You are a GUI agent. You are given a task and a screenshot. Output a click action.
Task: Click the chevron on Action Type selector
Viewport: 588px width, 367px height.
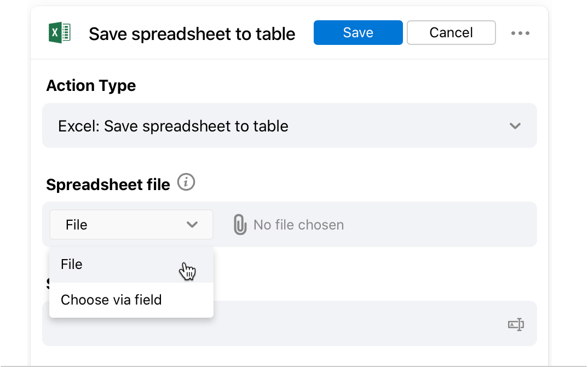pyautogui.click(x=515, y=125)
